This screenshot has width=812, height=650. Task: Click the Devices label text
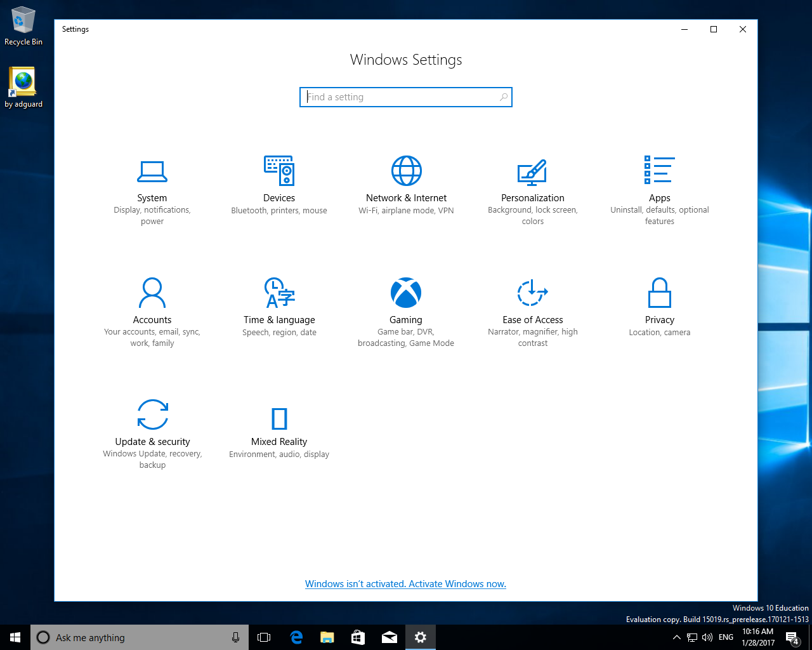279,198
